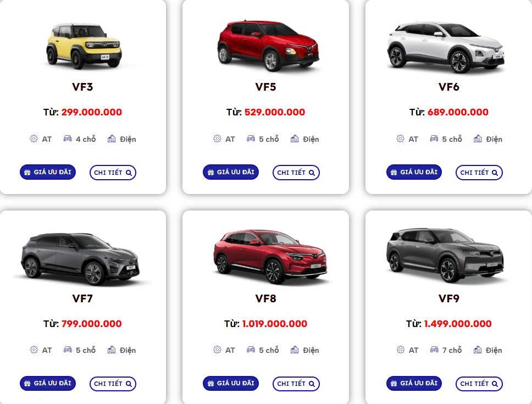The image size is (532, 404).
Task: Click the gift icon in VF3 Giá Ưu Đãi button
Action: coord(27,173)
